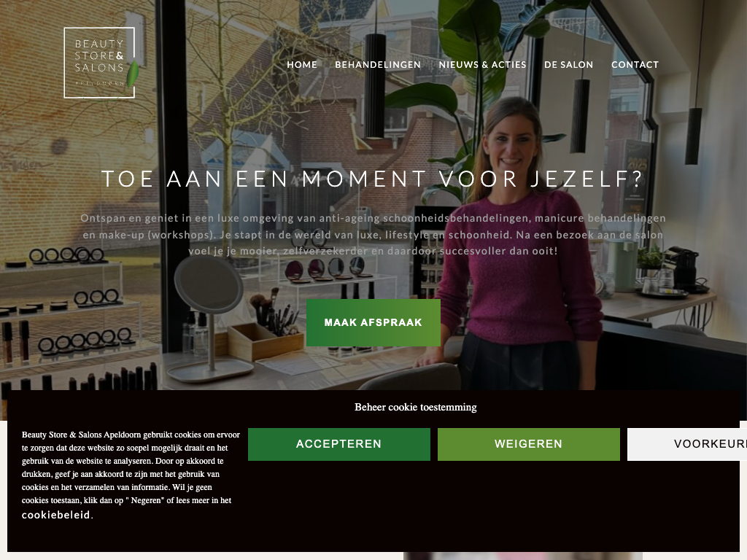Go to Nieuws & Acties page
This screenshot has height=560, width=747.
click(x=483, y=65)
